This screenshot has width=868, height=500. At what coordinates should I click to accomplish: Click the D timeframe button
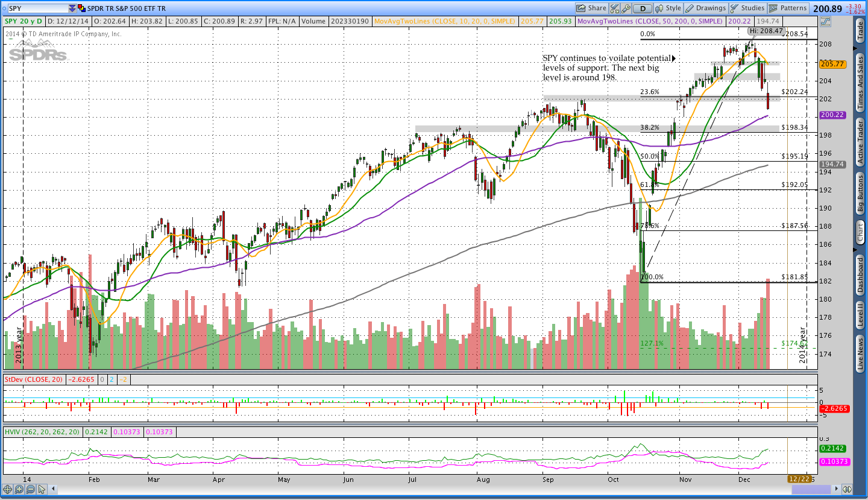(x=643, y=8)
